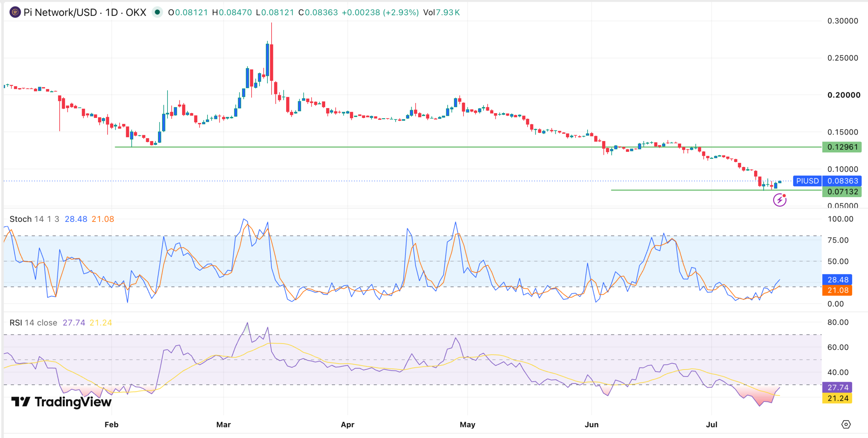The height and width of the screenshot is (438, 868).
Task: Click the Vol 7.93K volume readout
Action: click(x=441, y=13)
